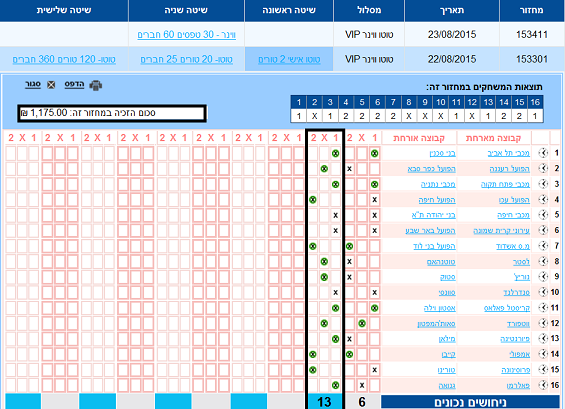
Task: Open the טוטו- 120 טורים 360 חברים link
Action: click(64, 59)
